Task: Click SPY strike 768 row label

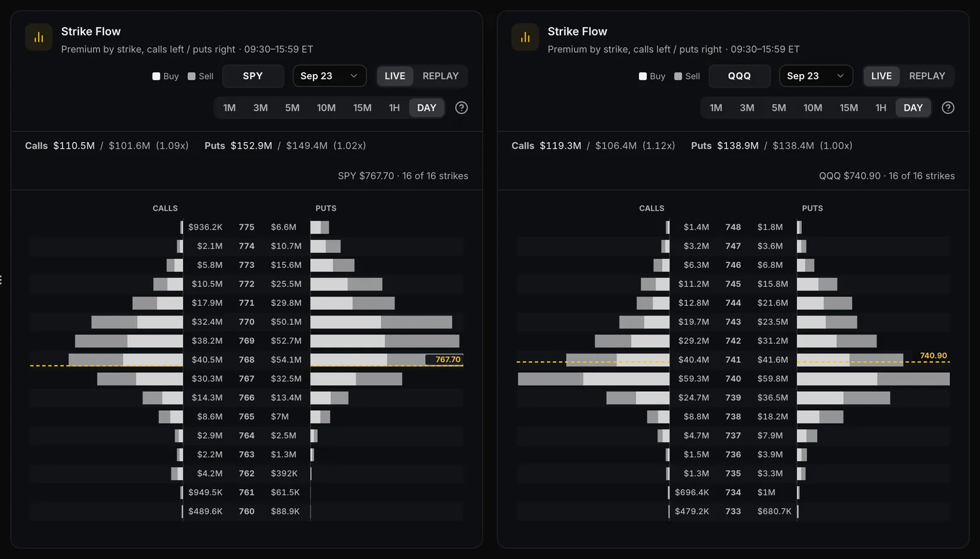Action: (247, 360)
